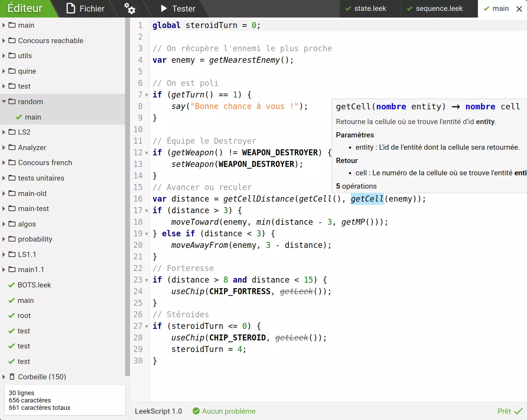Viewport: 527px width, 420px height.
Task: Close the main tab with X
Action: [519, 9]
